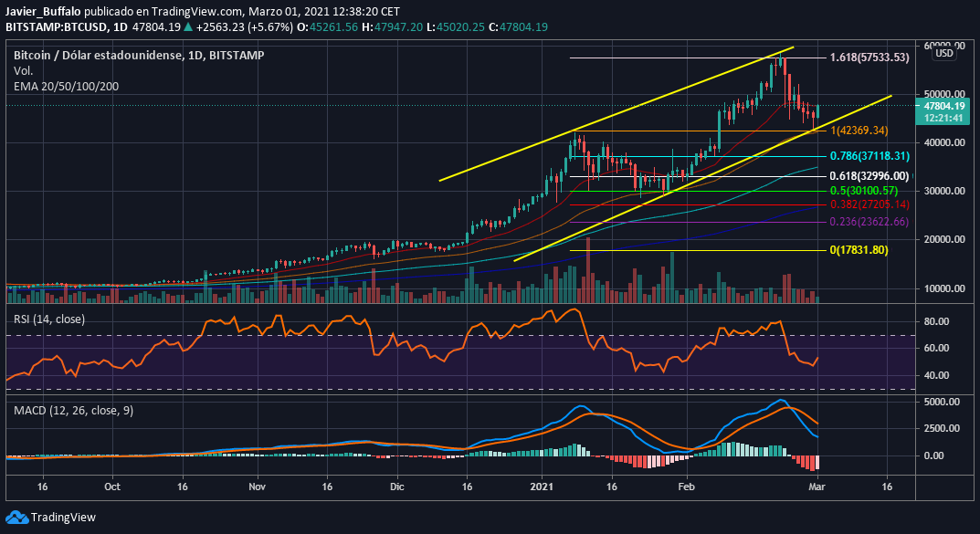Click the Nov label on the time axis
This screenshot has height=534, width=980.
point(256,487)
